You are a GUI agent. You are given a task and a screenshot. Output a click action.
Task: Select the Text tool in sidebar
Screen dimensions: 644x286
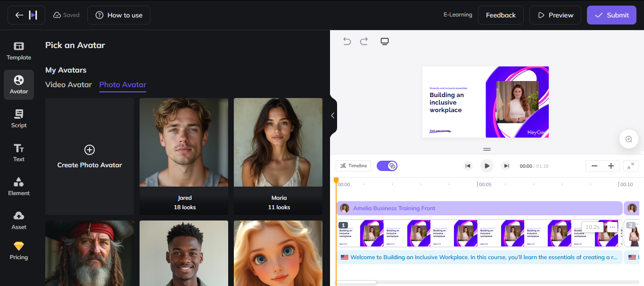19,153
